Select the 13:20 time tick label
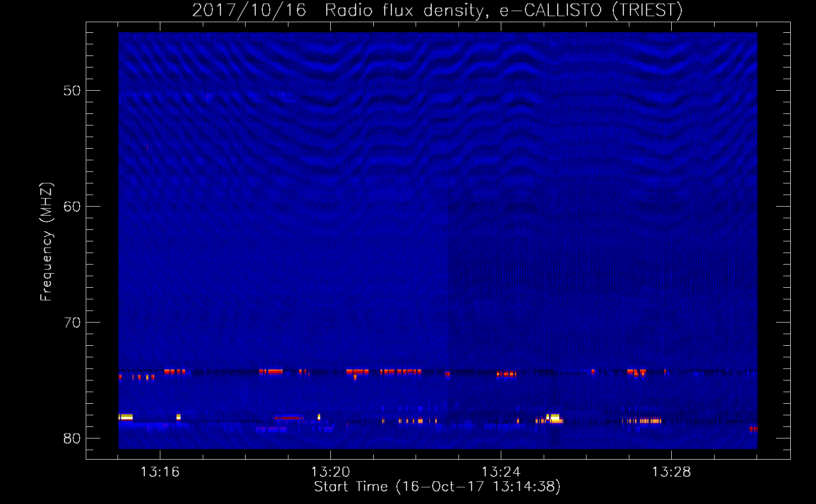 point(330,472)
